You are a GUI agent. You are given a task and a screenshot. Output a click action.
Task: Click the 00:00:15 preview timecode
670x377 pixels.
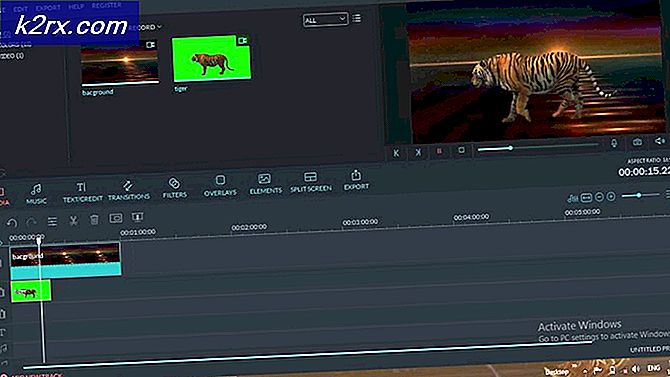click(x=644, y=171)
